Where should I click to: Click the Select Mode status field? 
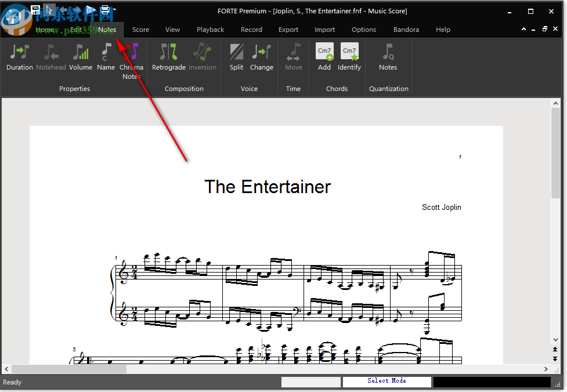pyautogui.click(x=387, y=381)
